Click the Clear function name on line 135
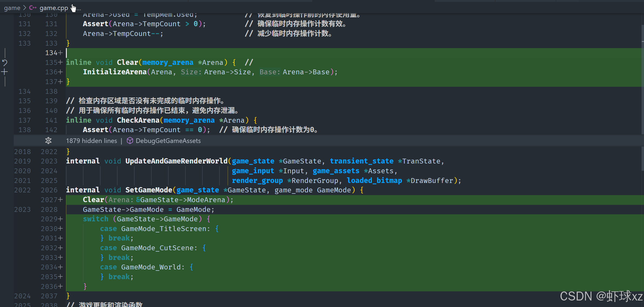 127,62
